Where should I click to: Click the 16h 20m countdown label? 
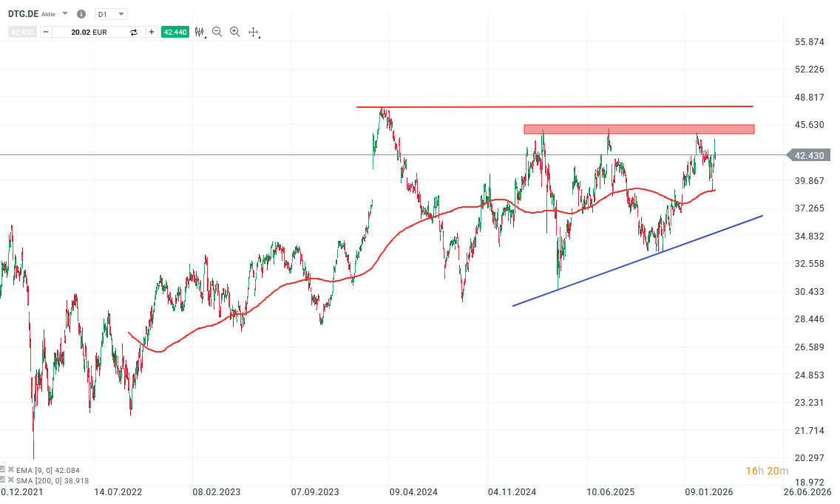point(766,470)
